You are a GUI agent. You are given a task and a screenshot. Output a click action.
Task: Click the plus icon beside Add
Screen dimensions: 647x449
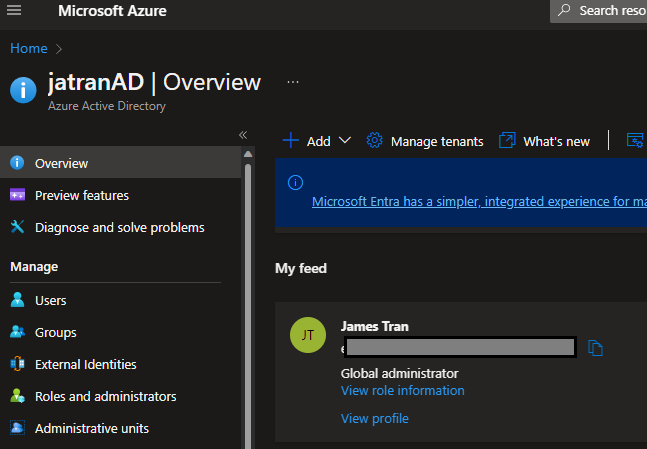click(x=291, y=140)
